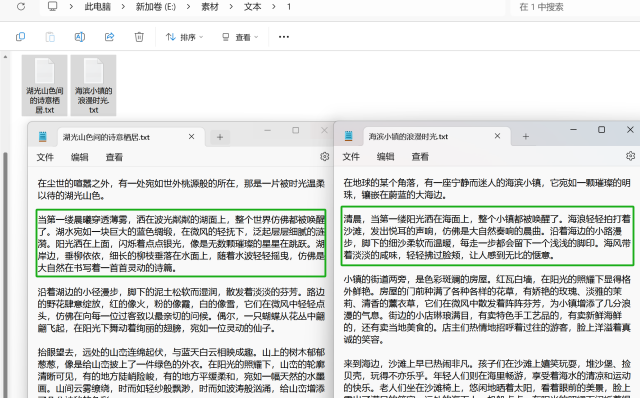Open the more options ellipsis menu
This screenshot has width=641, height=399.
284,37
